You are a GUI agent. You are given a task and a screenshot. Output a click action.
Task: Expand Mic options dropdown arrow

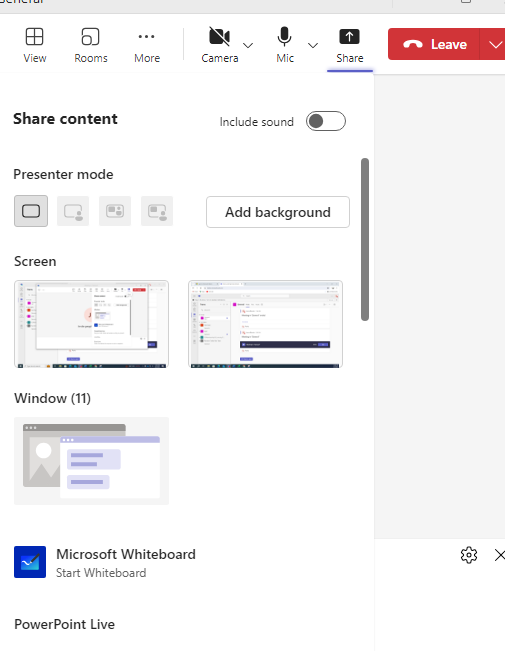click(313, 45)
